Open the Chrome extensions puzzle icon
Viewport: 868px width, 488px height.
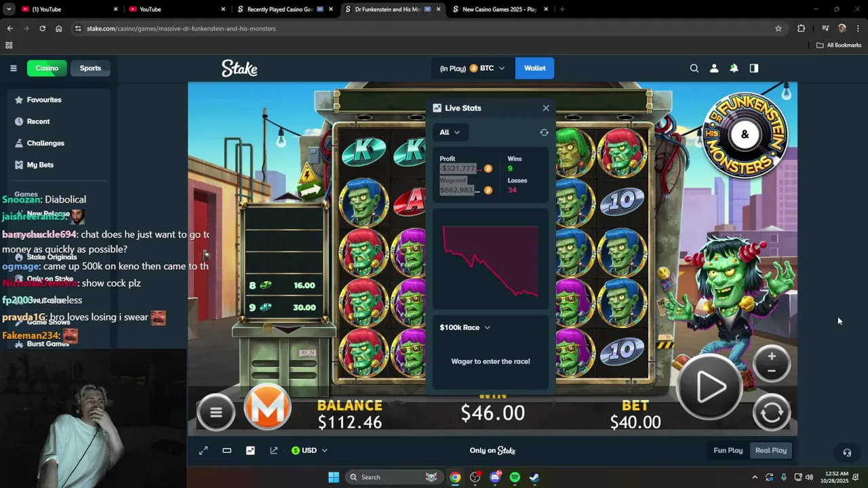[x=802, y=28]
